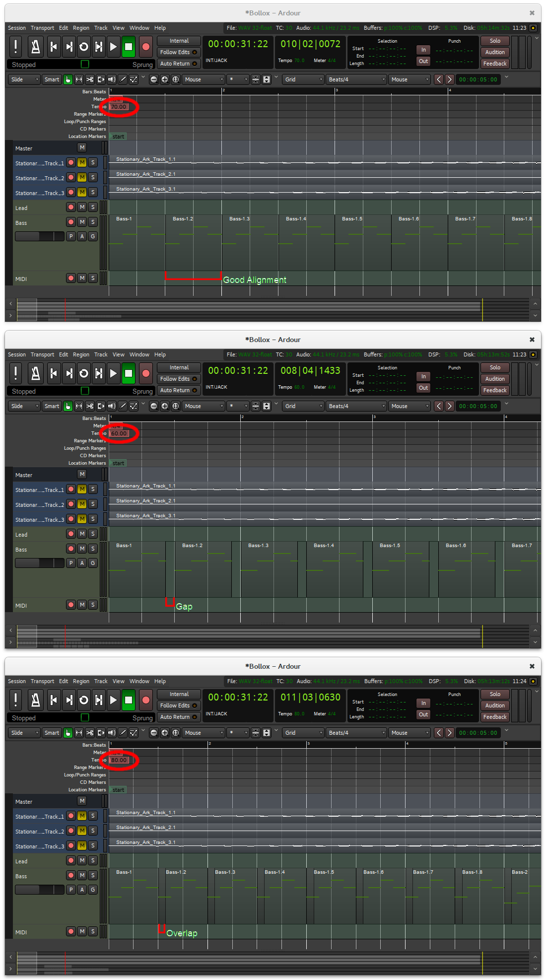Expand the Grid snap mode dropdown in the tempo 80 window
The image size is (546, 980).
[x=303, y=733]
